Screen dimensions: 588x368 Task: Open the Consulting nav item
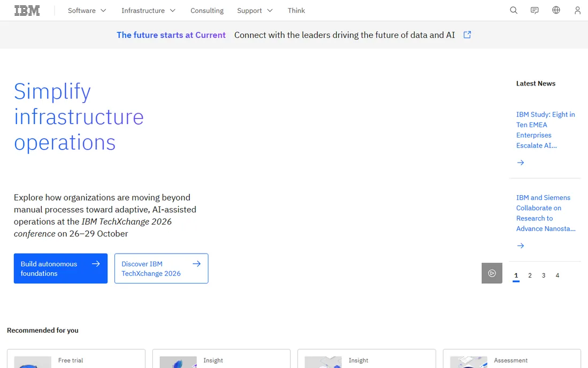[207, 11]
